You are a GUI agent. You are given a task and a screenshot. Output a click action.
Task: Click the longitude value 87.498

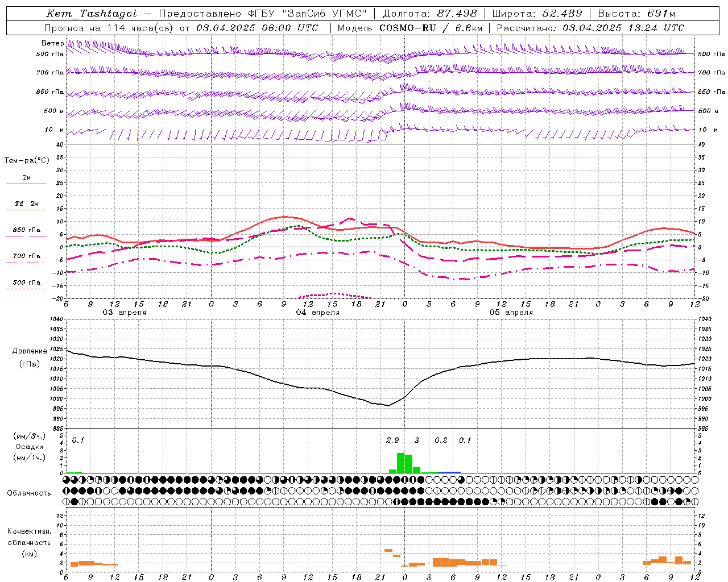457,14
